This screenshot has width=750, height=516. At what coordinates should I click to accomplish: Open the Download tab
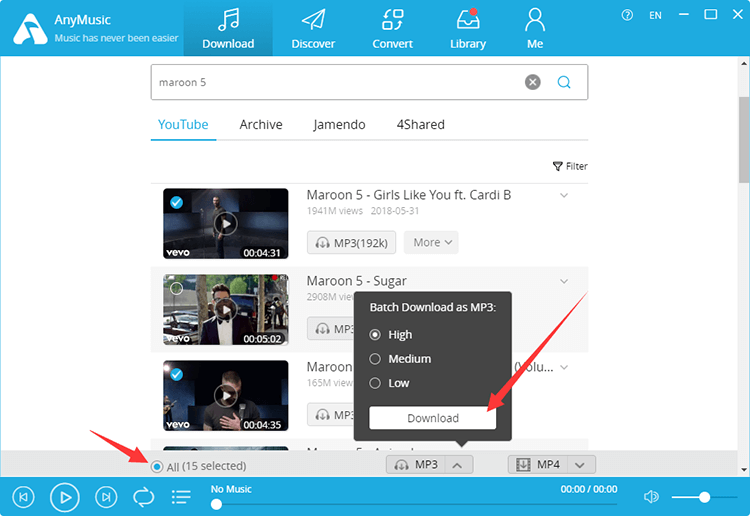tap(228, 29)
